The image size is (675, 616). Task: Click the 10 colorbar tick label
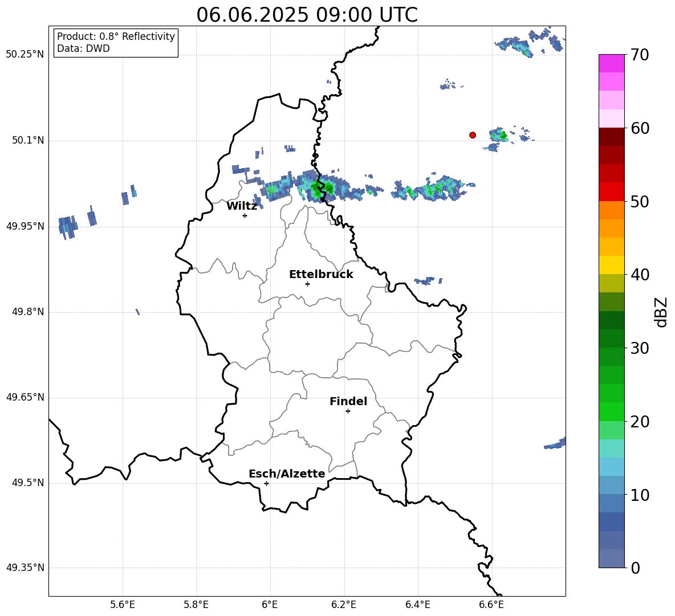click(x=639, y=495)
